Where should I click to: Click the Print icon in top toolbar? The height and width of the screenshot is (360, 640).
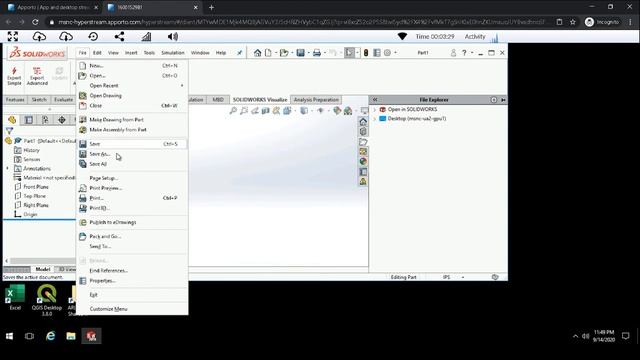(x=317, y=53)
